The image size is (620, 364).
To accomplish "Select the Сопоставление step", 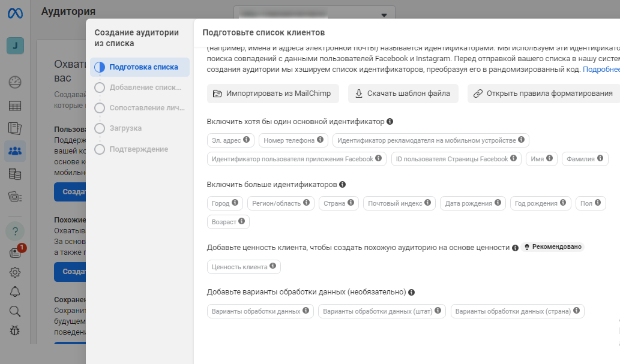I will click(x=140, y=108).
